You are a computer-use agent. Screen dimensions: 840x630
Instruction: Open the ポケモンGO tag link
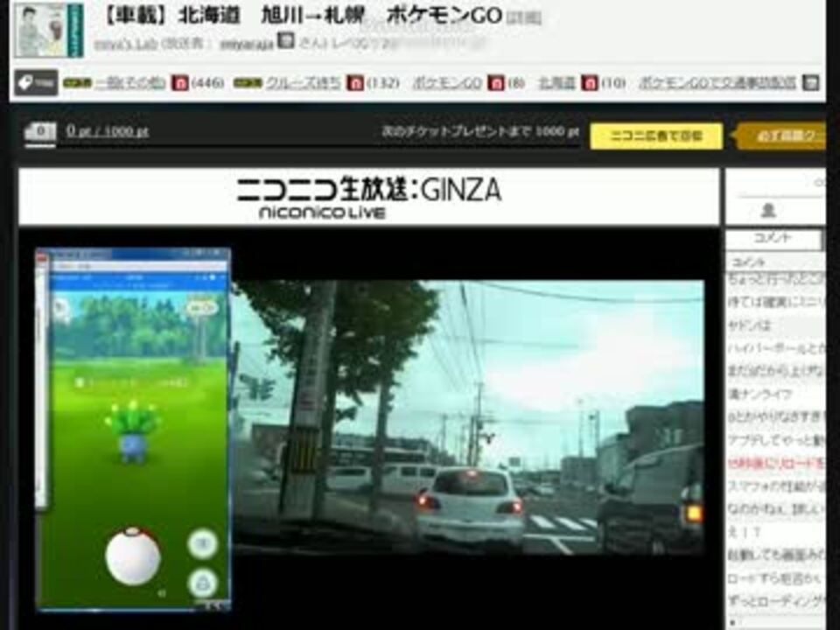coord(447,83)
